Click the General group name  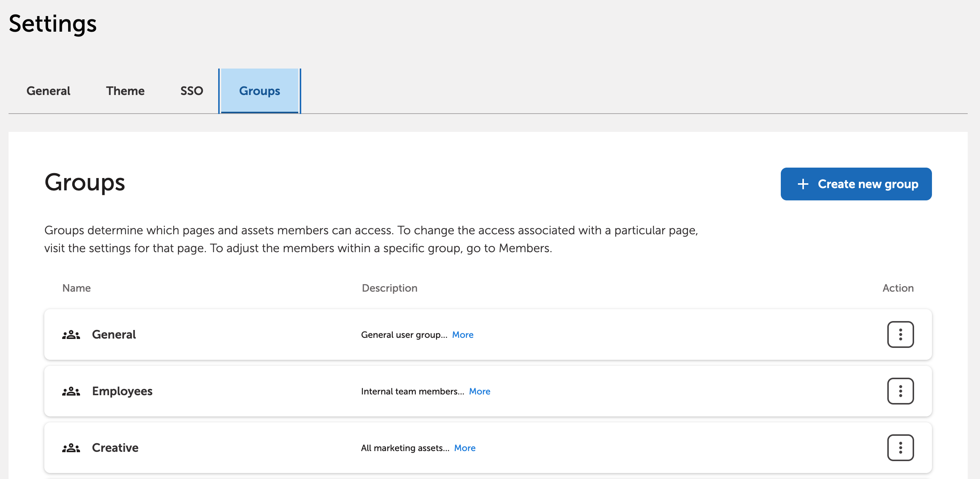(114, 334)
